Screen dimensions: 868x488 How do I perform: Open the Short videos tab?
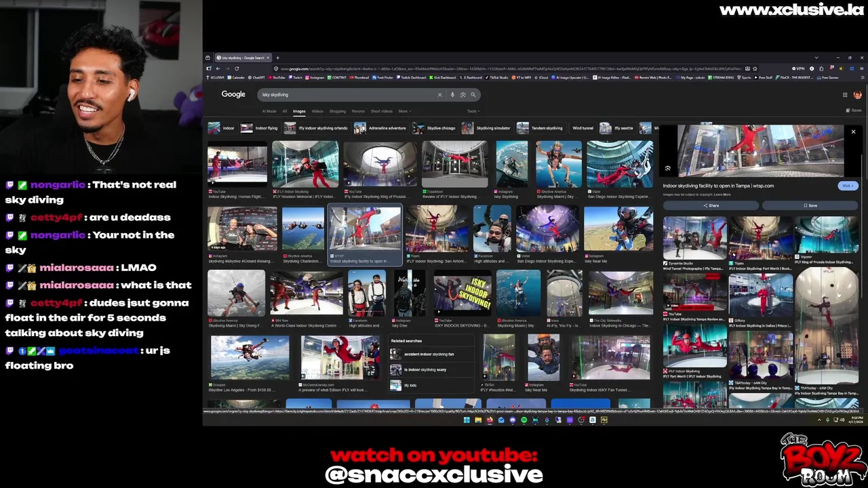point(382,111)
